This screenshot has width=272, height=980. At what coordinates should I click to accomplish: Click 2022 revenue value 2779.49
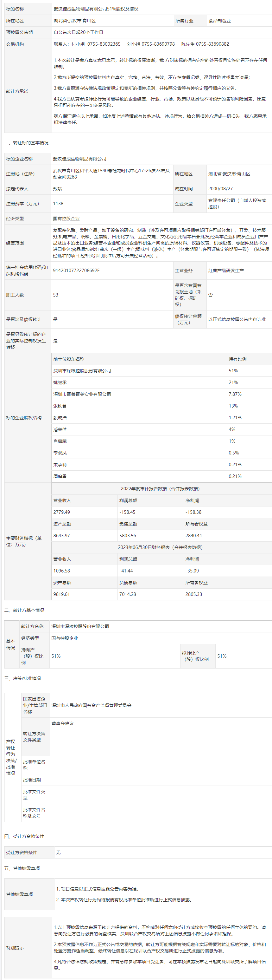61,512
